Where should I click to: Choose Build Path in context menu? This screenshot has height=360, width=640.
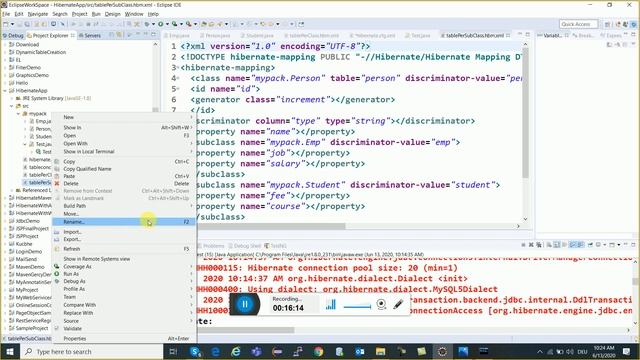point(123,206)
